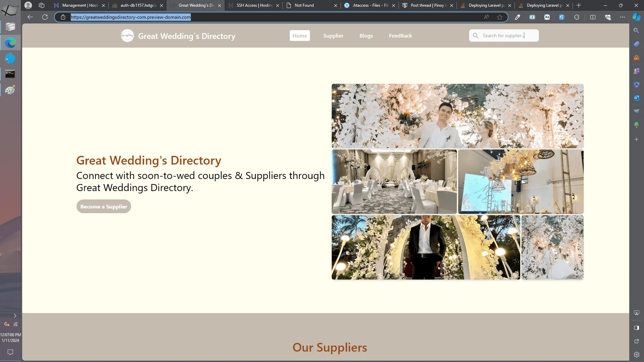Toggle split screen view icon
This screenshot has height=362, width=644.
click(593, 17)
